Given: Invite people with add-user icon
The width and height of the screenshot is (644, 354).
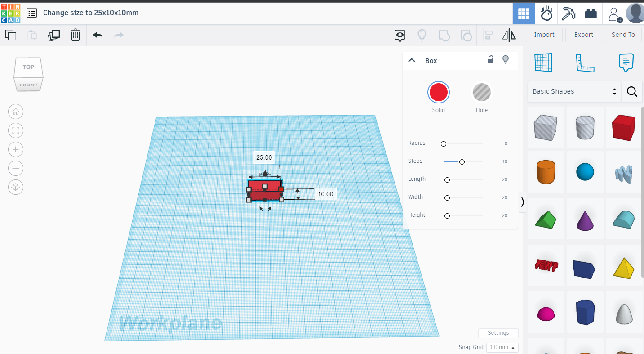Looking at the screenshot, I should tap(615, 14).
